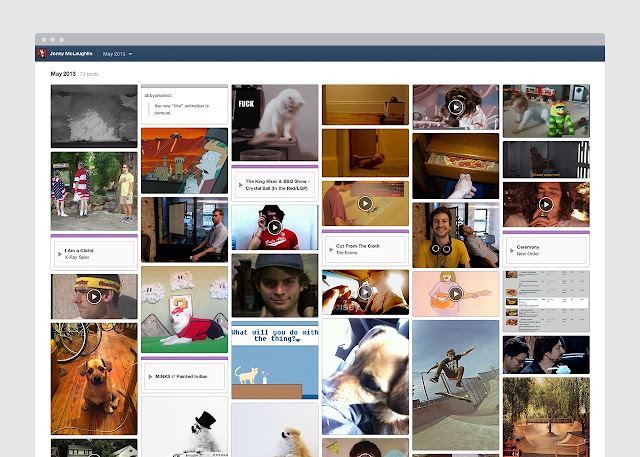The width and height of the screenshot is (640, 457).
Task: Play the MINKS Painted Indian audio post
Action: (150, 376)
